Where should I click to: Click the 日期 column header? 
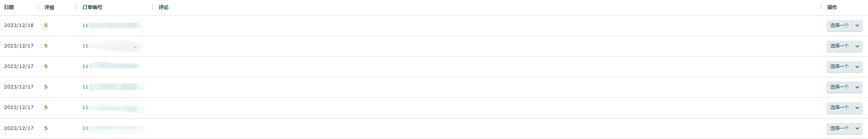tap(9, 7)
